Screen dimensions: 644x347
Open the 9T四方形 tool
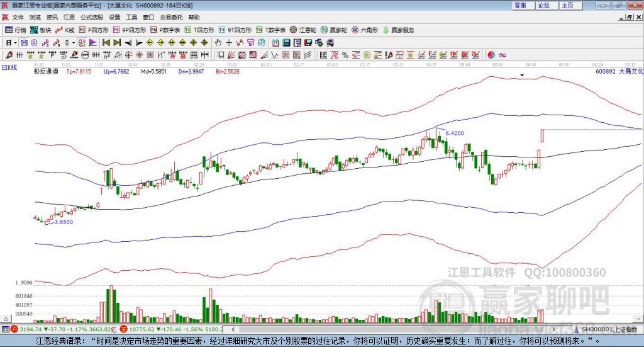click(x=235, y=30)
